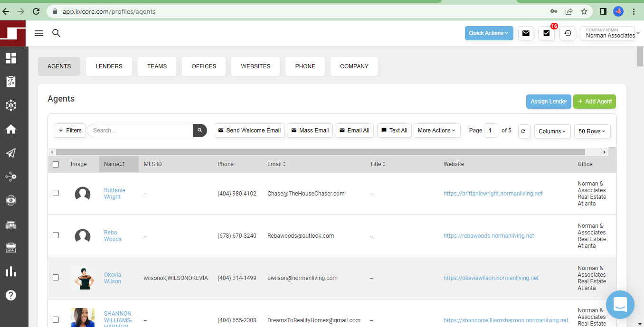The height and width of the screenshot is (327, 644).
Task: Open the More Actions dropdown
Action: click(437, 131)
